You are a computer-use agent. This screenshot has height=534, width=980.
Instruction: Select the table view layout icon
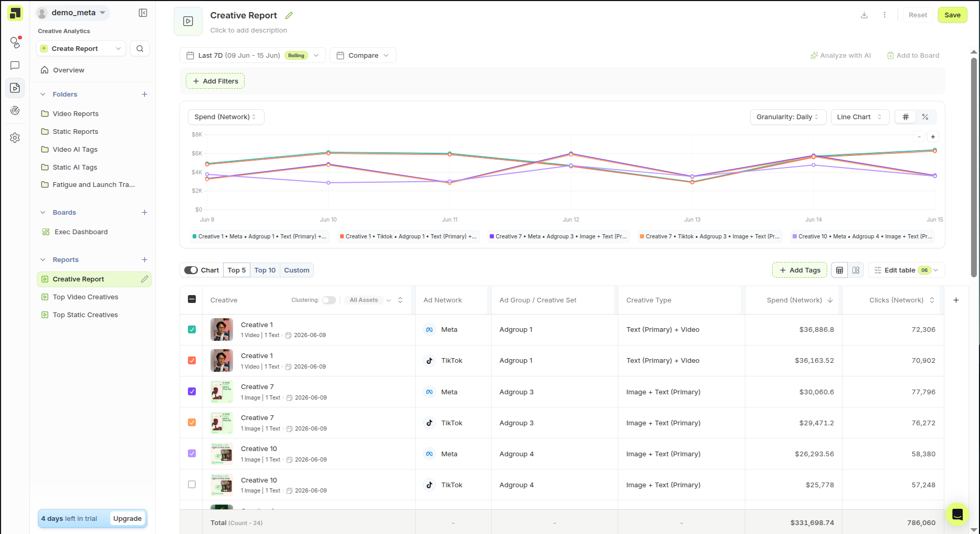tap(839, 270)
